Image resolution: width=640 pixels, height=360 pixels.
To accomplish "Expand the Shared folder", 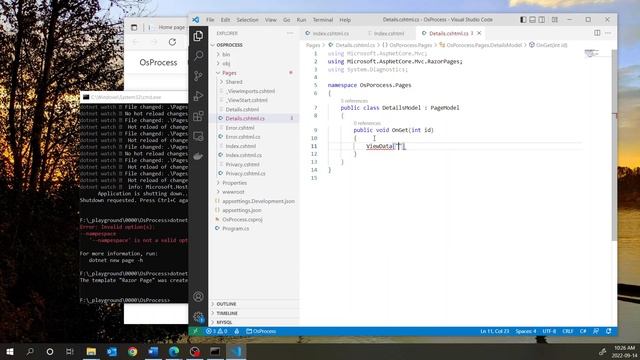I will tap(254, 82).
